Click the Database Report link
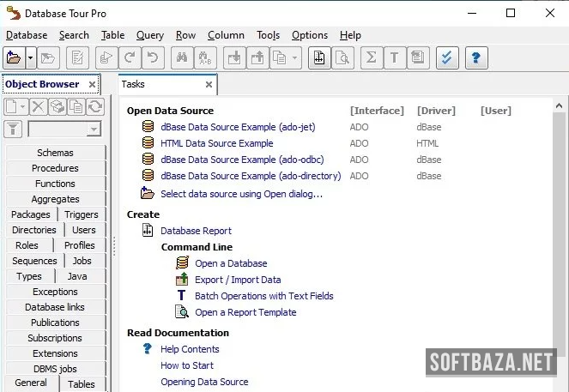This screenshot has height=392, width=569. point(196,231)
